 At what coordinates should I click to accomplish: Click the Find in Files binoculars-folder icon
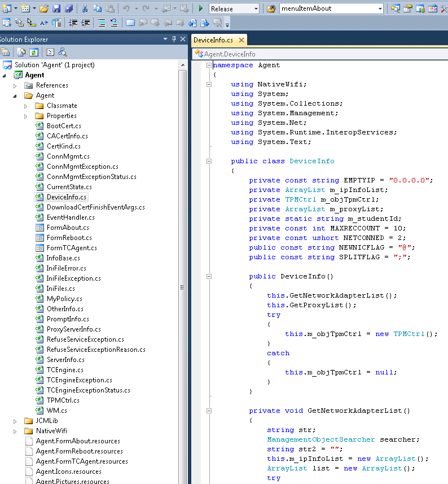tap(271, 8)
